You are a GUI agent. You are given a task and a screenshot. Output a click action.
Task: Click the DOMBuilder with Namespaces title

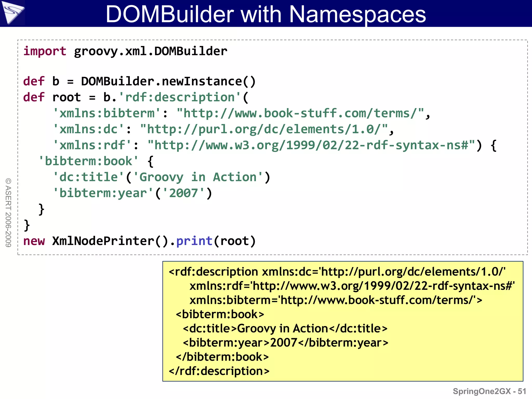pyautogui.click(x=265, y=14)
